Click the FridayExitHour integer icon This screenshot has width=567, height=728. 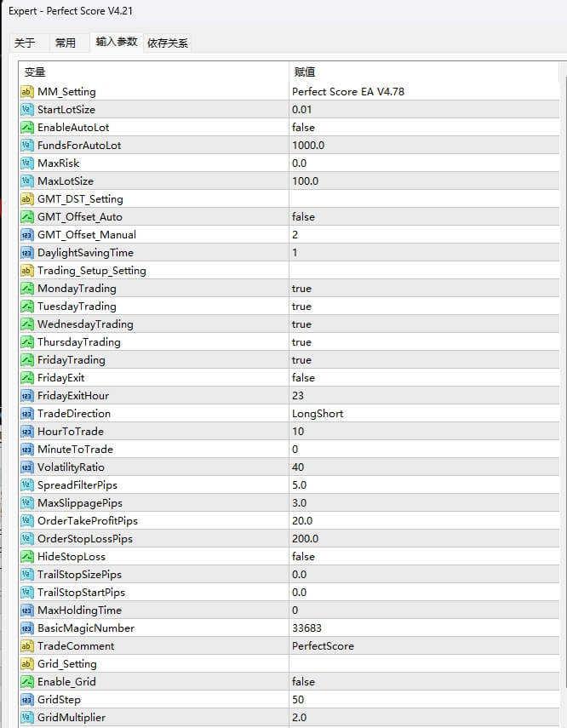click(x=27, y=396)
